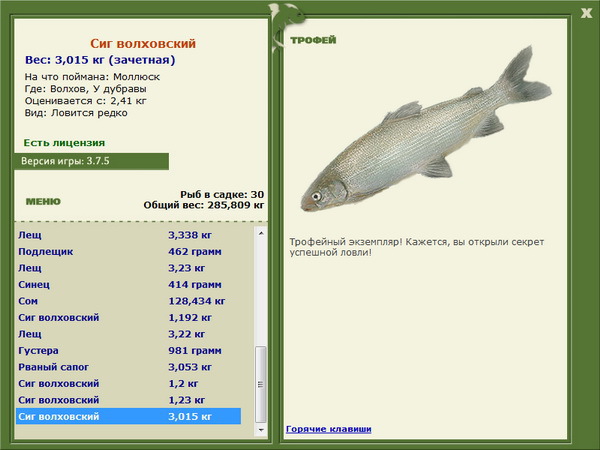Select the Лещ 3,338 кг row

click(x=129, y=235)
